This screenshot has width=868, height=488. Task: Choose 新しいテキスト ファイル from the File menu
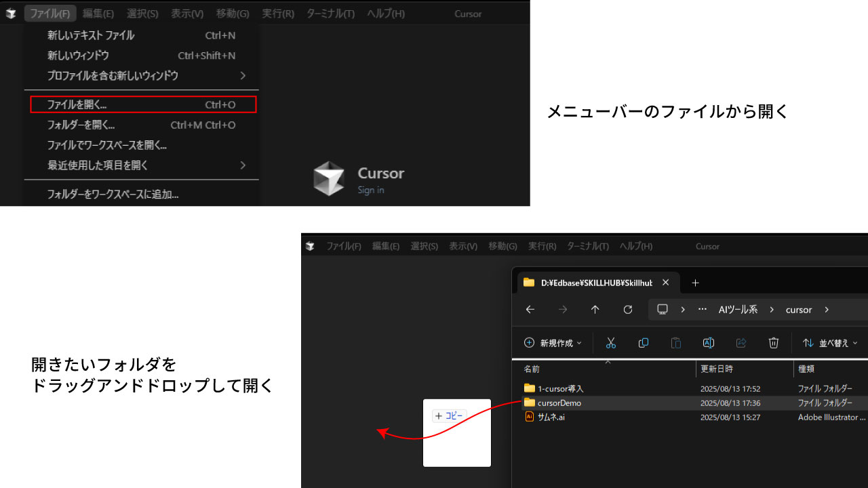tap(141, 35)
